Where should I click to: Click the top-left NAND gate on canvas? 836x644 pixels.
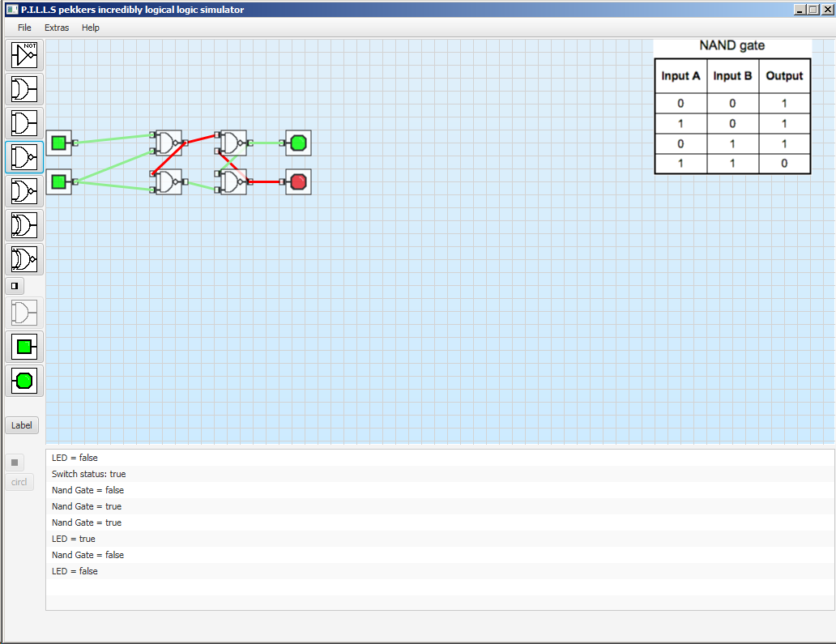click(168, 143)
